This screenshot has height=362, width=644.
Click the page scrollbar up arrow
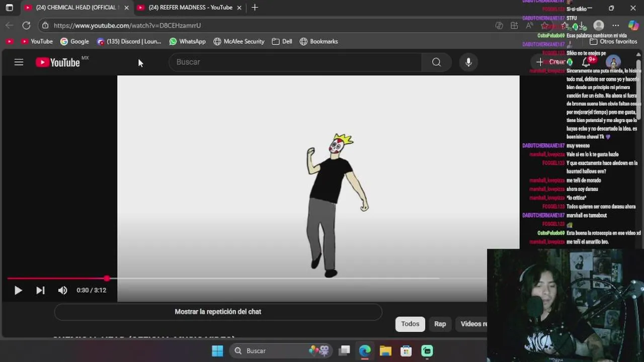pos(639,54)
